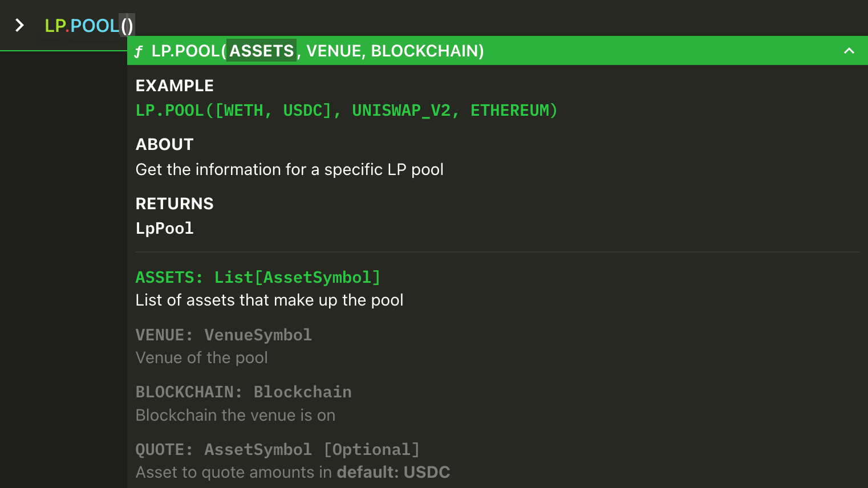
Task: Click the LpPool return type
Action: (165, 228)
